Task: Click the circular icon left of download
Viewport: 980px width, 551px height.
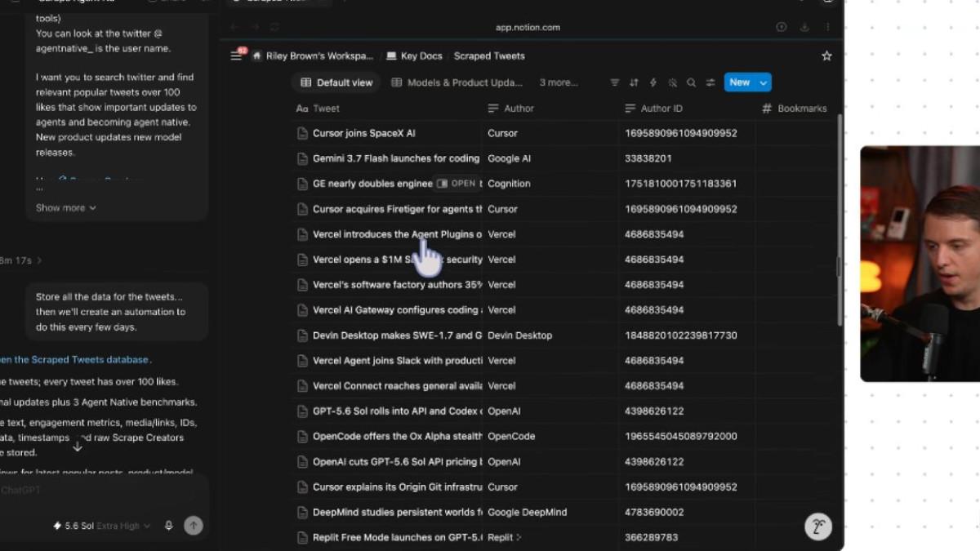Action: click(782, 27)
